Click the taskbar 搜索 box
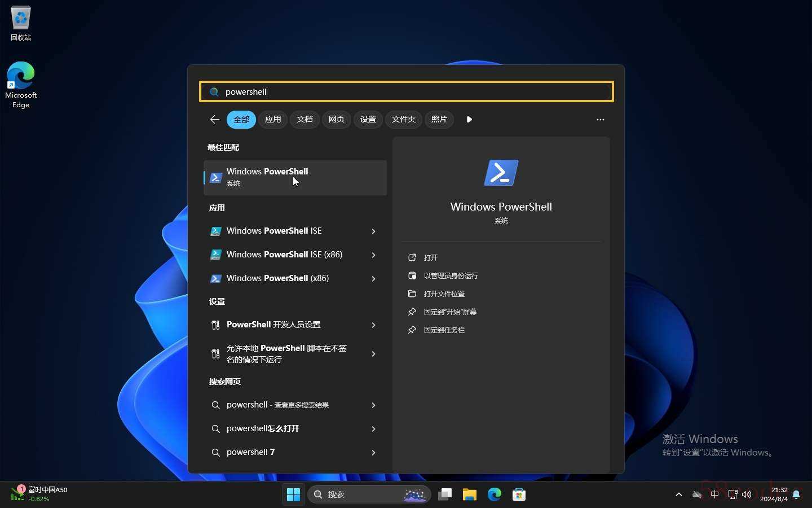 pos(369,494)
